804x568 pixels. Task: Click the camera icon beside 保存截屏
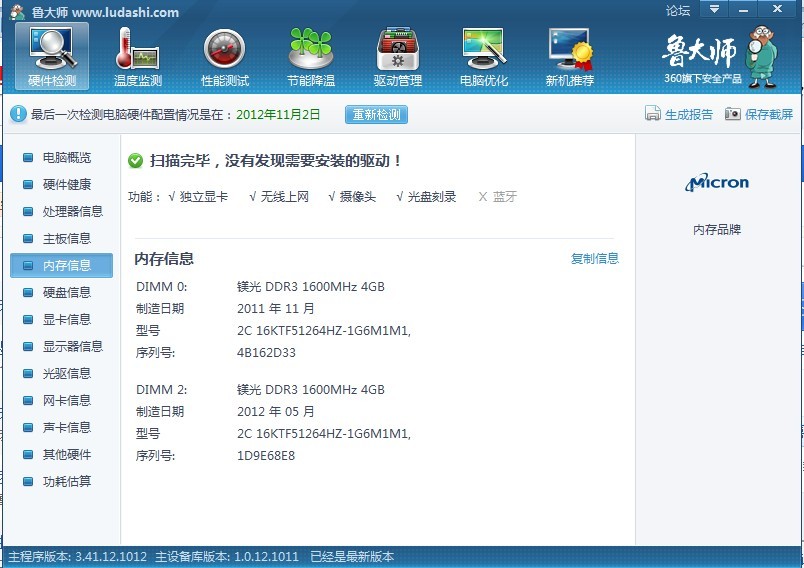(x=733, y=113)
